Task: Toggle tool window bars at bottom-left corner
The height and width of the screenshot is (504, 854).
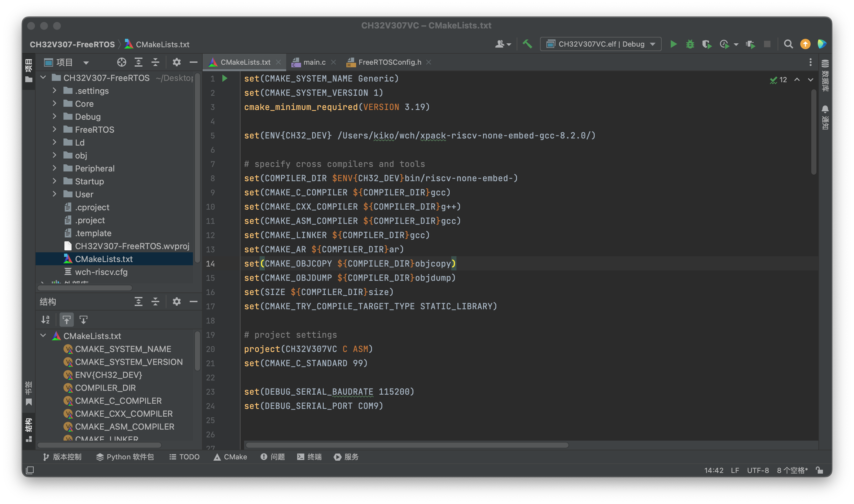Action: [30, 470]
